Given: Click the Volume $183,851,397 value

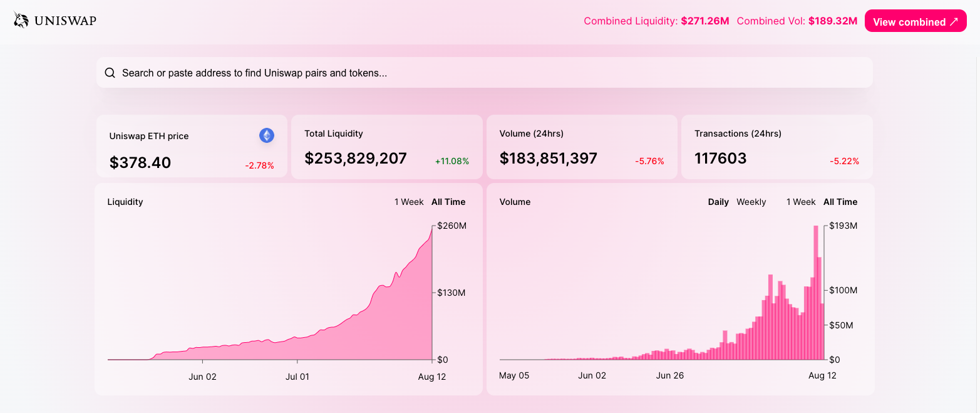Looking at the screenshot, I should click(549, 159).
